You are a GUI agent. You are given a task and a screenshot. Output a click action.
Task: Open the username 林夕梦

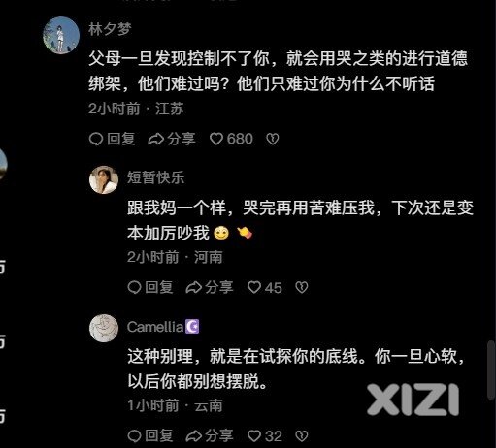110,29
